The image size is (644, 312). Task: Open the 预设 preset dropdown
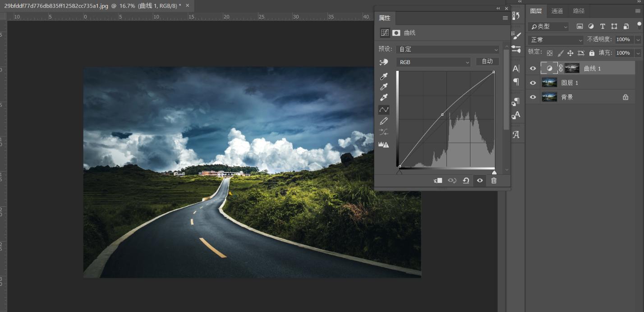pos(447,49)
